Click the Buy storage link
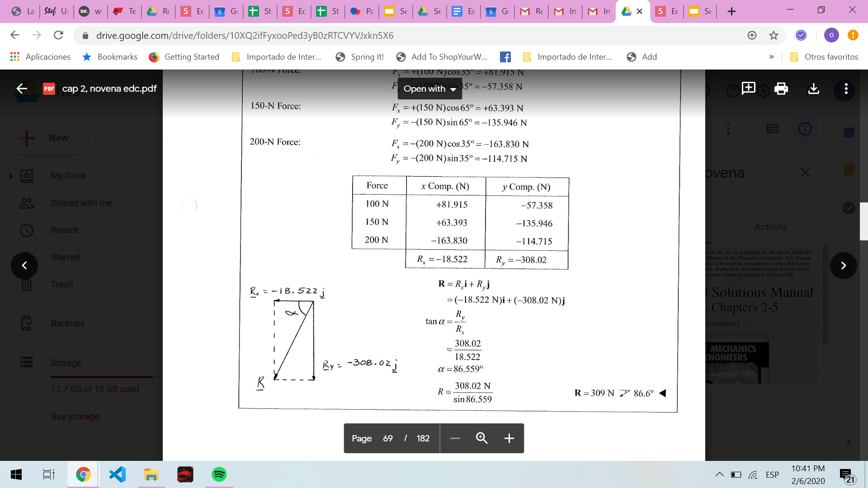 point(75,416)
